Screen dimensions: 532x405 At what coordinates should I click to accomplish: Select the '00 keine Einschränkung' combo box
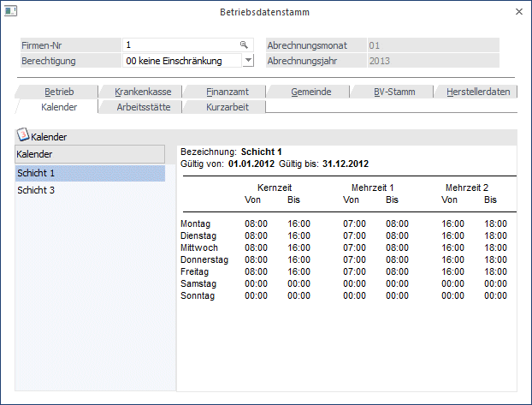pyautogui.click(x=180, y=61)
